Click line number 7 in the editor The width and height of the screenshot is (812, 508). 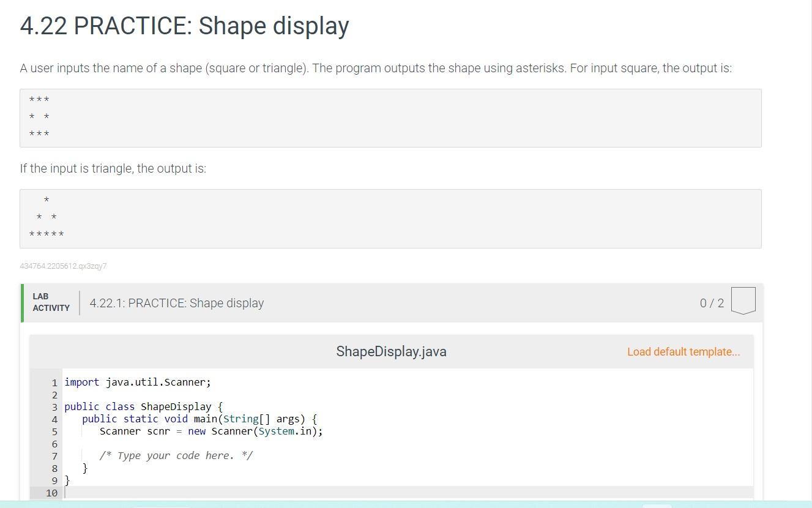point(54,455)
